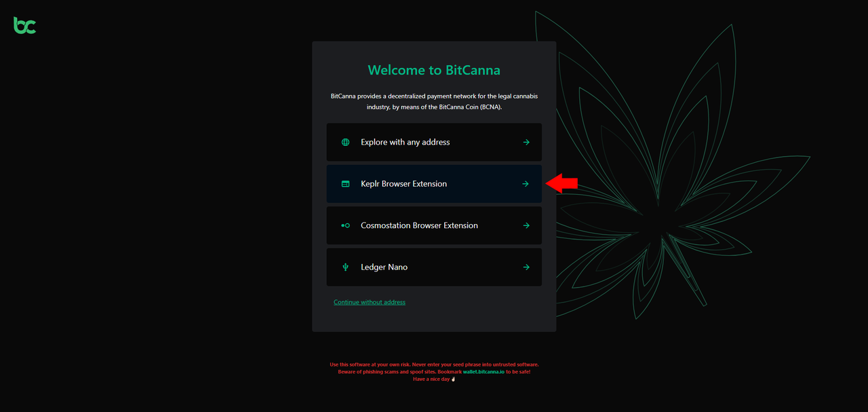Connect using Ledger Nano
The image size is (868, 412).
click(x=434, y=267)
